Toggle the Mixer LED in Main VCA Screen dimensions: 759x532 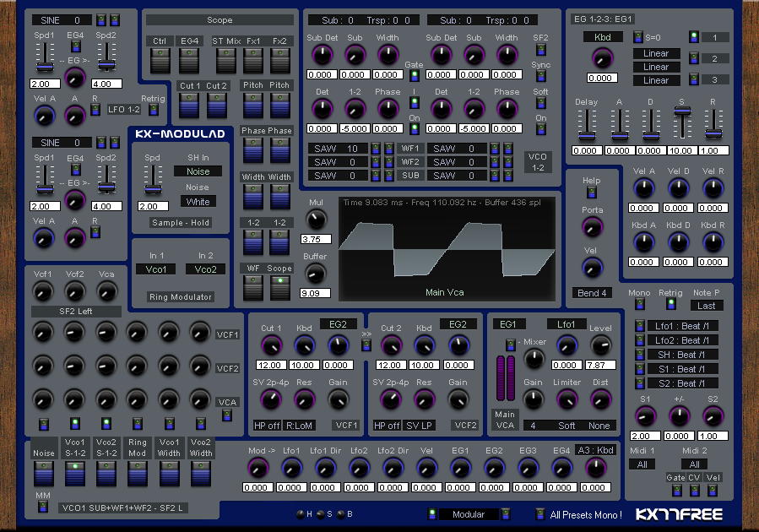point(510,345)
